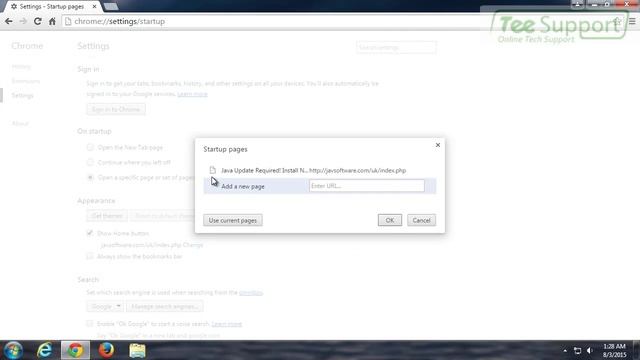
Task: Close the Startup pages dialog with the X
Action: point(438,145)
